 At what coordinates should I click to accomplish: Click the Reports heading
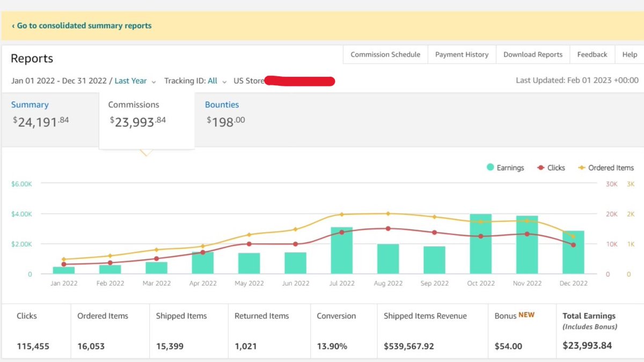pyautogui.click(x=32, y=58)
